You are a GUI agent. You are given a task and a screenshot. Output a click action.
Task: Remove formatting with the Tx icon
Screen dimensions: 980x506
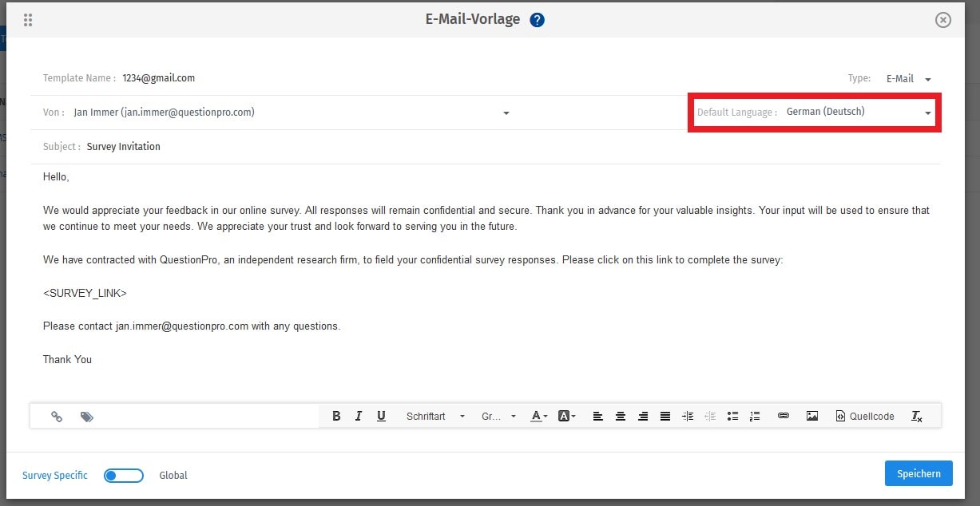point(916,415)
